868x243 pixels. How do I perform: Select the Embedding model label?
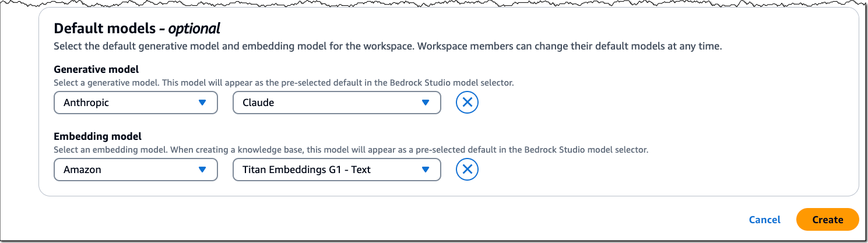coord(98,136)
